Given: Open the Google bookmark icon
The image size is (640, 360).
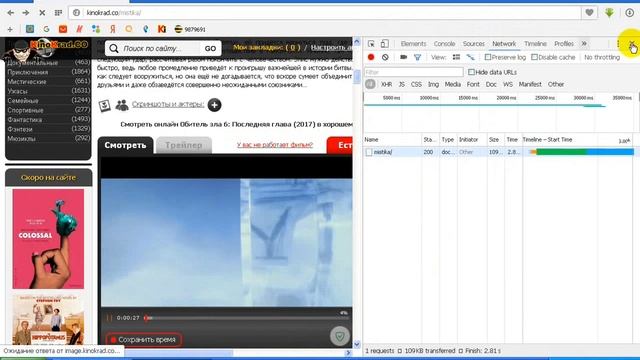Looking at the screenshot, I should [x=46, y=29].
